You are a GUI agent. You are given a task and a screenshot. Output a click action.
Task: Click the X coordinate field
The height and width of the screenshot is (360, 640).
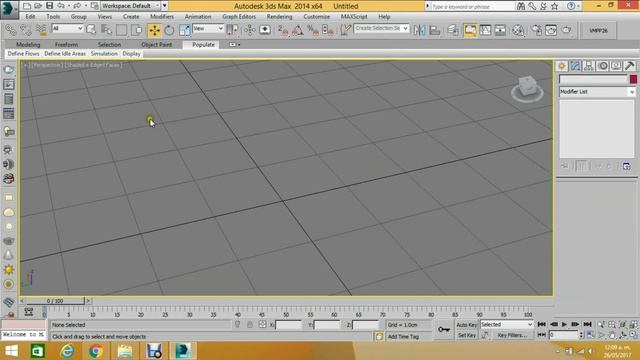pyautogui.click(x=288, y=325)
